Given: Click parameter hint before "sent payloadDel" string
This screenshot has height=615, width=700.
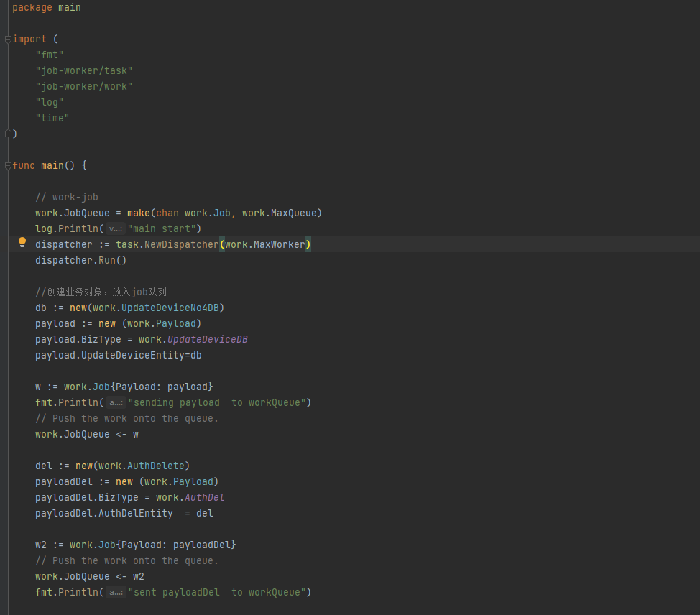Looking at the screenshot, I should click(x=115, y=593).
